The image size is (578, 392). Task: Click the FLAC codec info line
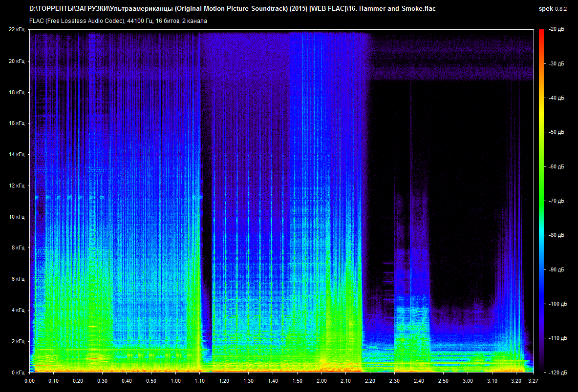point(118,21)
